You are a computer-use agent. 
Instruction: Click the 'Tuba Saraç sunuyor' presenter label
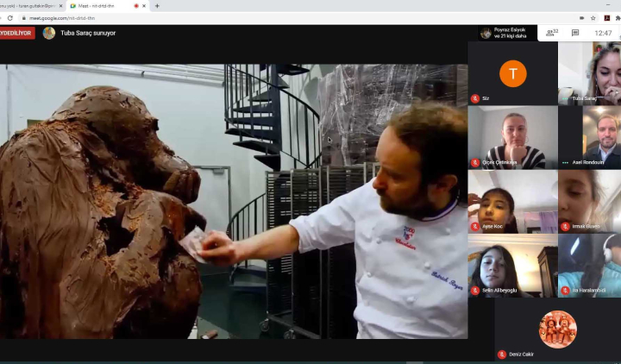[88, 33]
